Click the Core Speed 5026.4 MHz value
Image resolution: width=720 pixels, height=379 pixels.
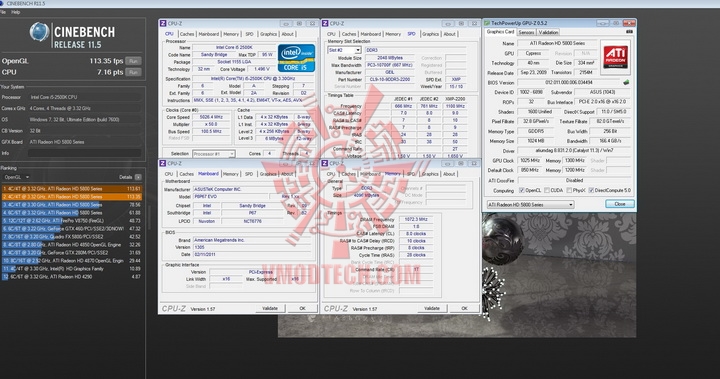click(x=211, y=117)
